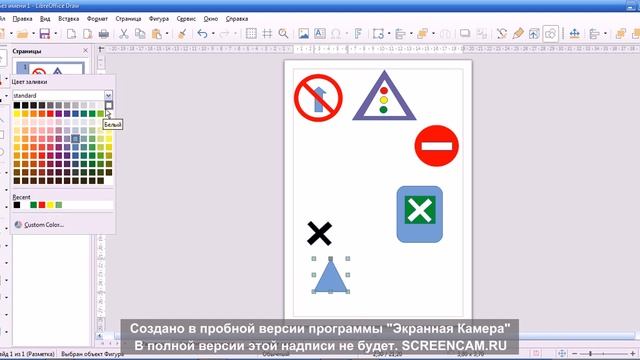Toggle the Display Grid icon
Image resolution: width=640 pixels, height=360 pixels.
(251, 33)
